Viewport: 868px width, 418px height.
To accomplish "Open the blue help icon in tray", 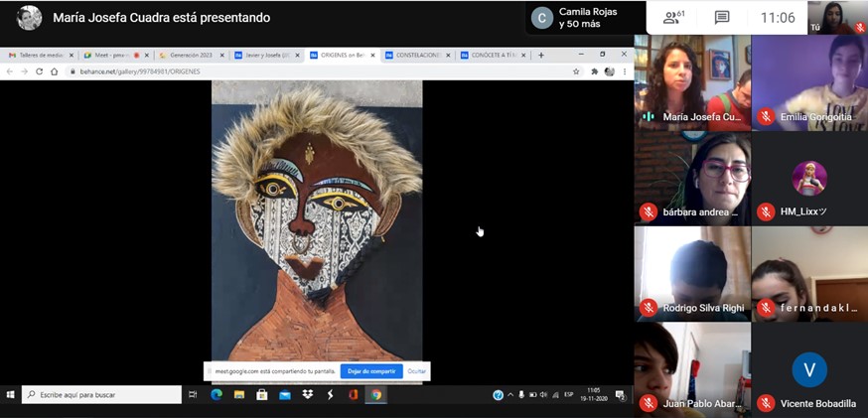I will [499, 395].
